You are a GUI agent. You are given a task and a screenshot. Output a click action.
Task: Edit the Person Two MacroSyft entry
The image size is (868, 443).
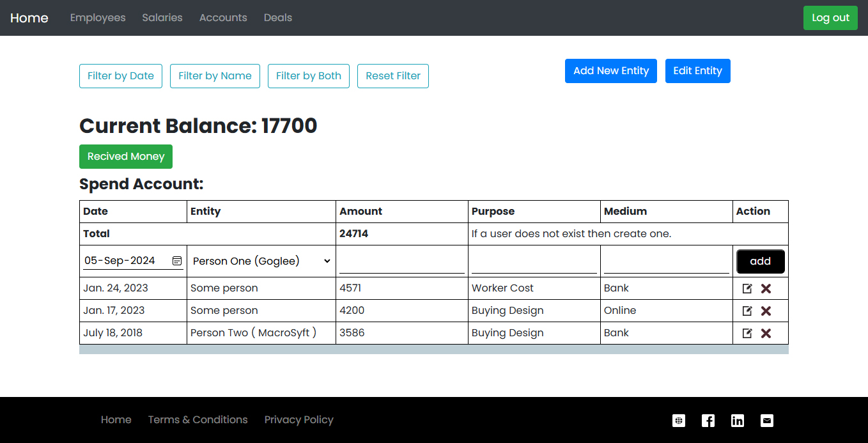pyautogui.click(x=747, y=333)
